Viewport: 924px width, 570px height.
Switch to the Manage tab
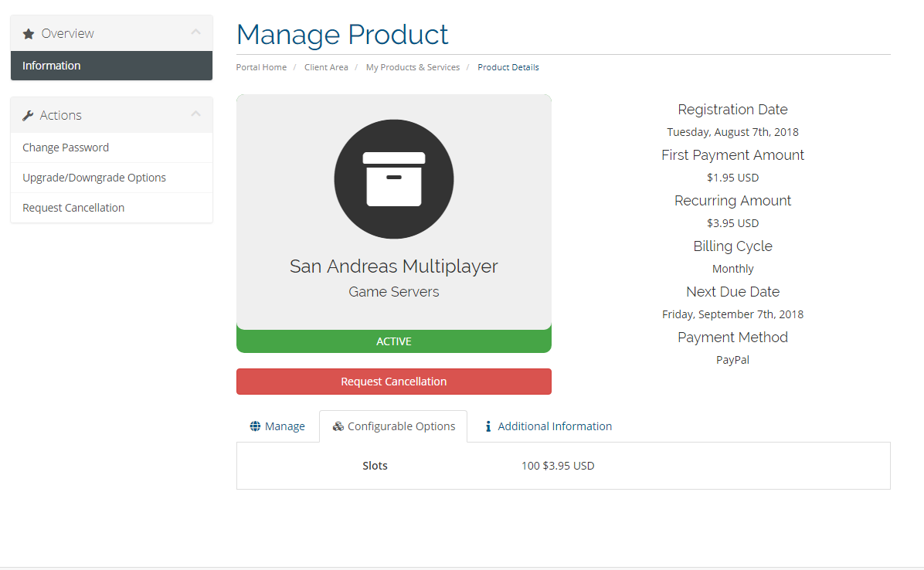[x=277, y=426]
